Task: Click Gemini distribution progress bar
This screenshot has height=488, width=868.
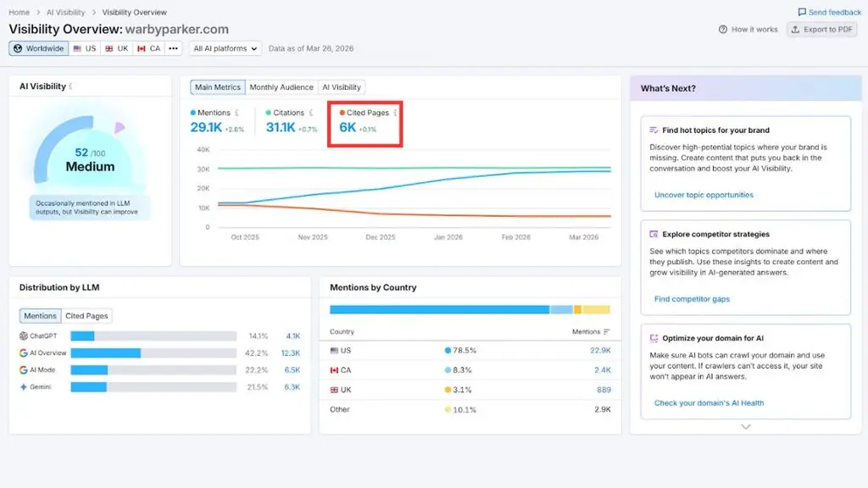Action: 153,386
